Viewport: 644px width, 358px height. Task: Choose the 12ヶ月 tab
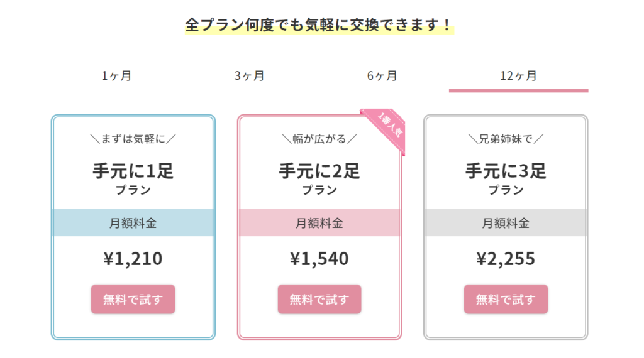coord(518,76)
